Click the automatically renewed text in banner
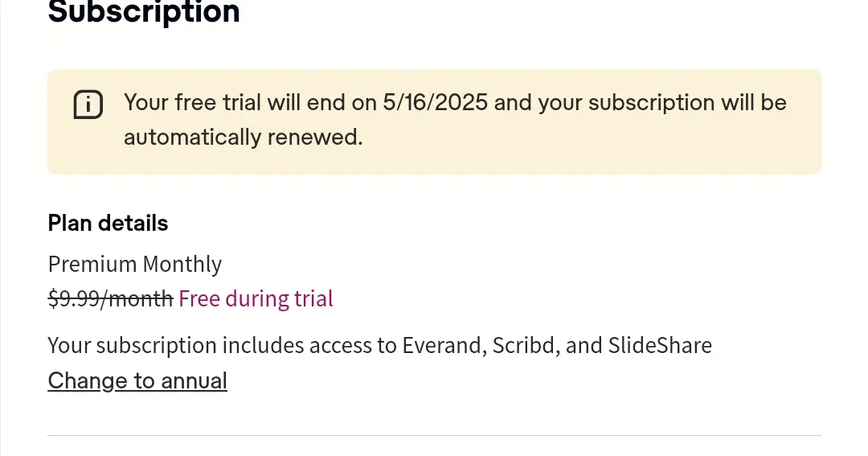Image resolution: width=868 pixels, height=456 pixels. [243, 137]
